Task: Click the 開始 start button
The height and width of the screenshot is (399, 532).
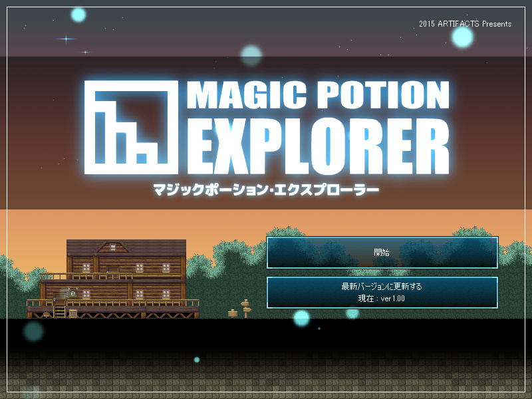Action: [x=382, y=253]
